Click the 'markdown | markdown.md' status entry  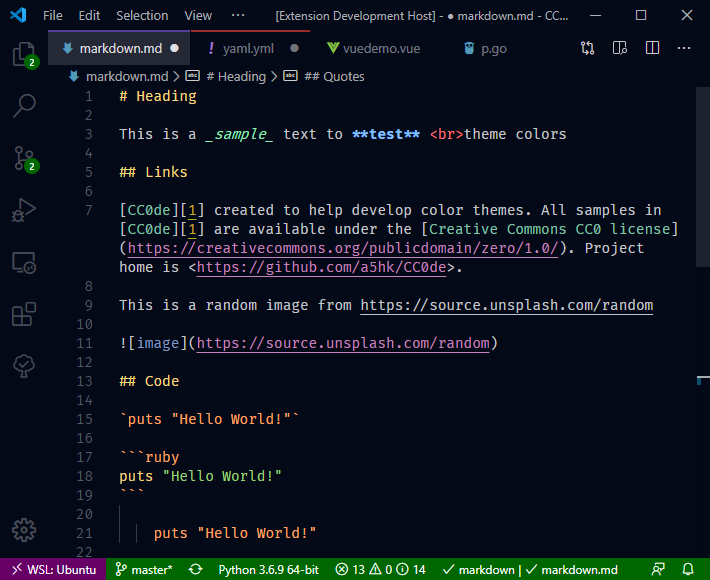(530, 570)
